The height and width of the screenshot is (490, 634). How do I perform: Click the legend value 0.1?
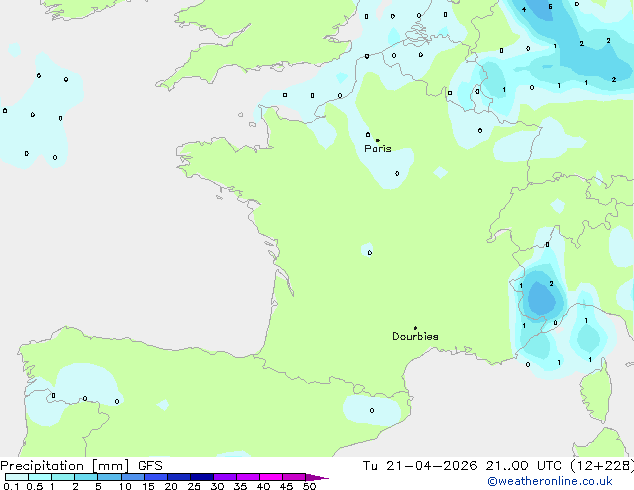coord(11,486)
